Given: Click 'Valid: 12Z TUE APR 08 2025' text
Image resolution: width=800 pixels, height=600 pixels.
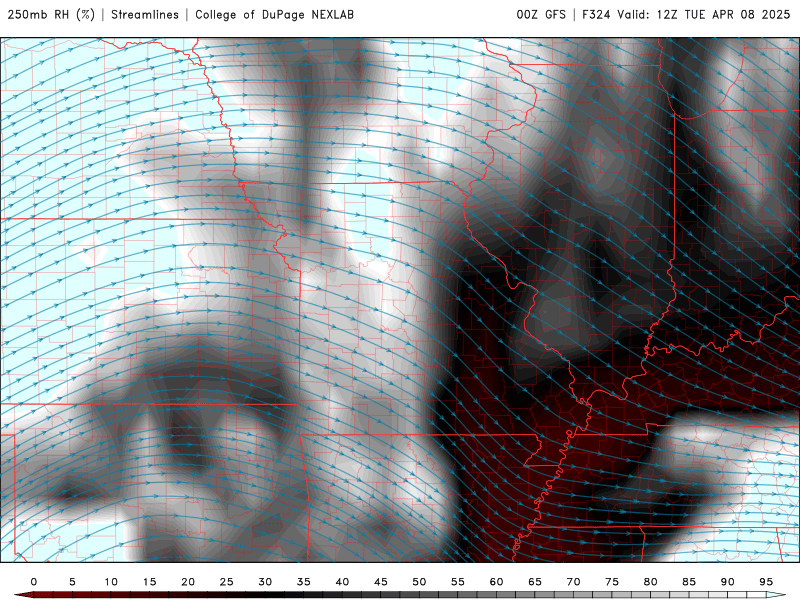Looking at the screenshot, I should pyautogui.click(x=704, y=15).
